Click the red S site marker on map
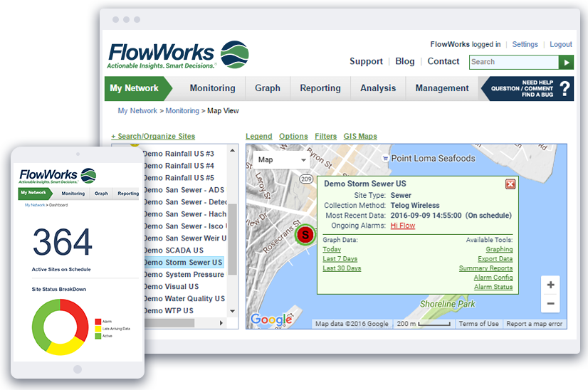Screen dimensions: 588x390 point(305,234)
